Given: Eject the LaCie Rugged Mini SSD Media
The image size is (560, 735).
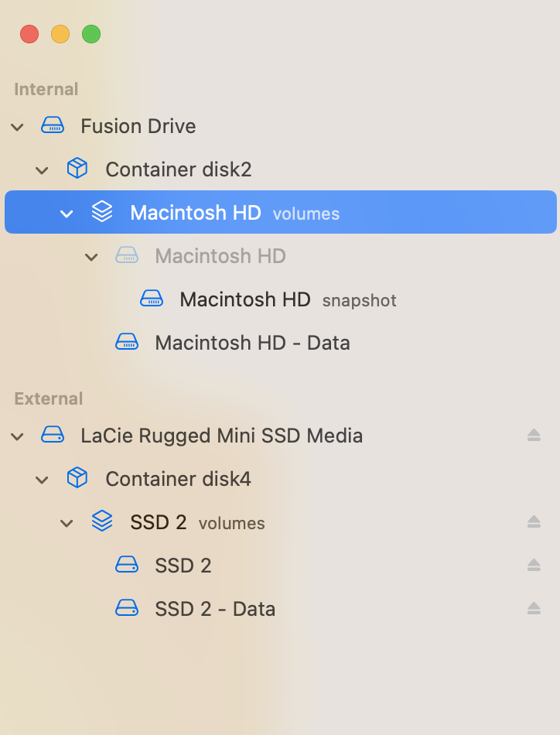Looking at the screenshot, I should pyautogui.click(x=534, y=435).
